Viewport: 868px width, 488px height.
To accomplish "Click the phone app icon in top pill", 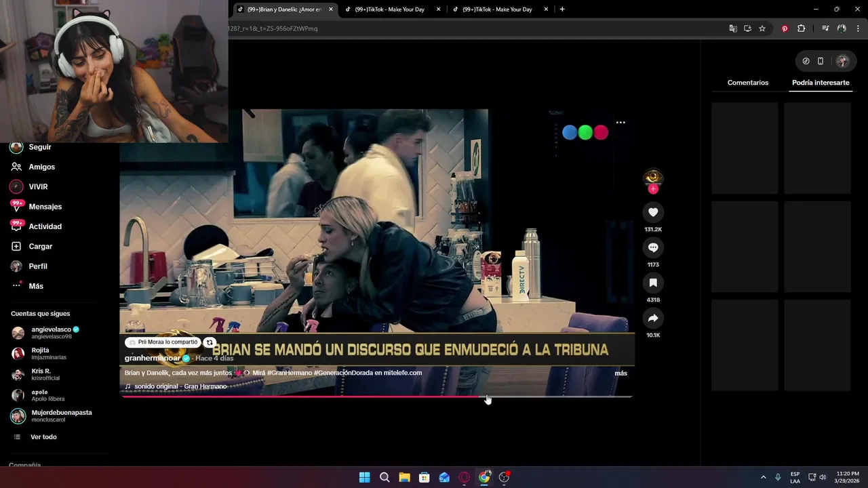I will coord(821,61).
